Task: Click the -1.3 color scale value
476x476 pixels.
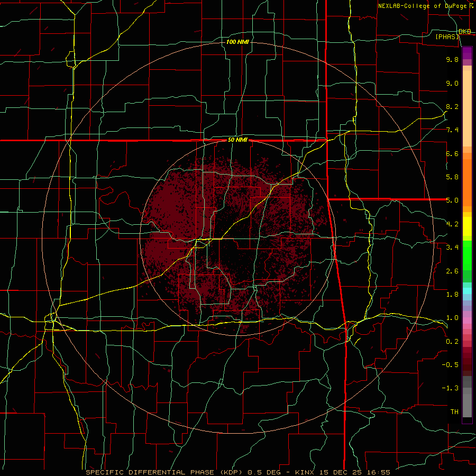Action: pyautogui.click(x=450, y=388)
